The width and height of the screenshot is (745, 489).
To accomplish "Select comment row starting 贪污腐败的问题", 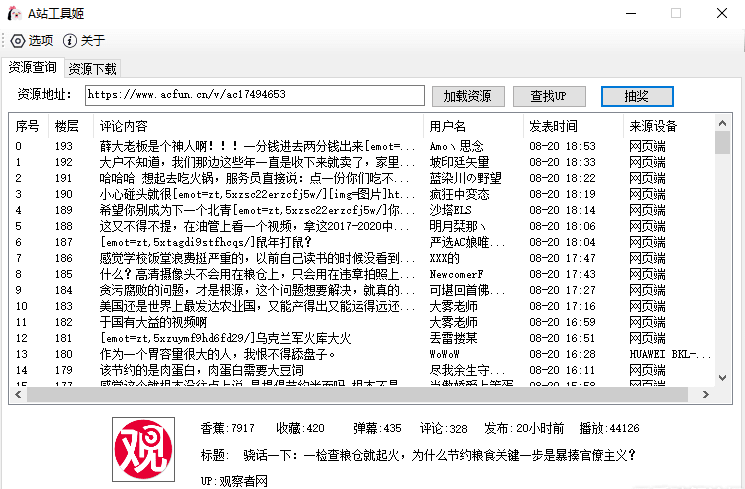I will (x=362, y=290).
